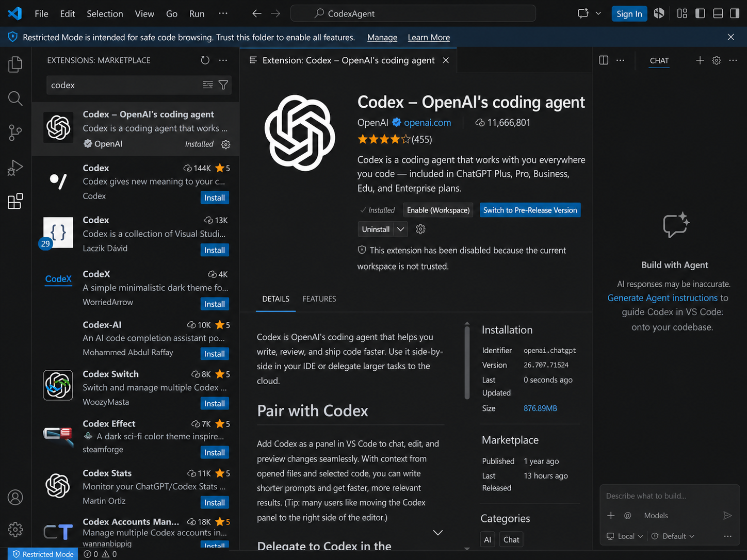Expand the README scroll-down chevron
Screen dimensions: 747x560
438,533
